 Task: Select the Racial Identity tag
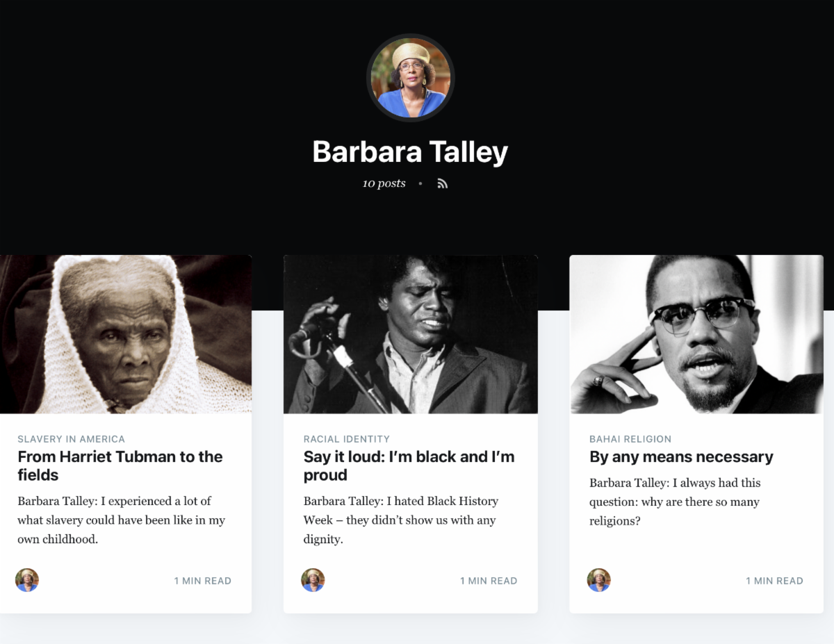click(x=346, y=439)
